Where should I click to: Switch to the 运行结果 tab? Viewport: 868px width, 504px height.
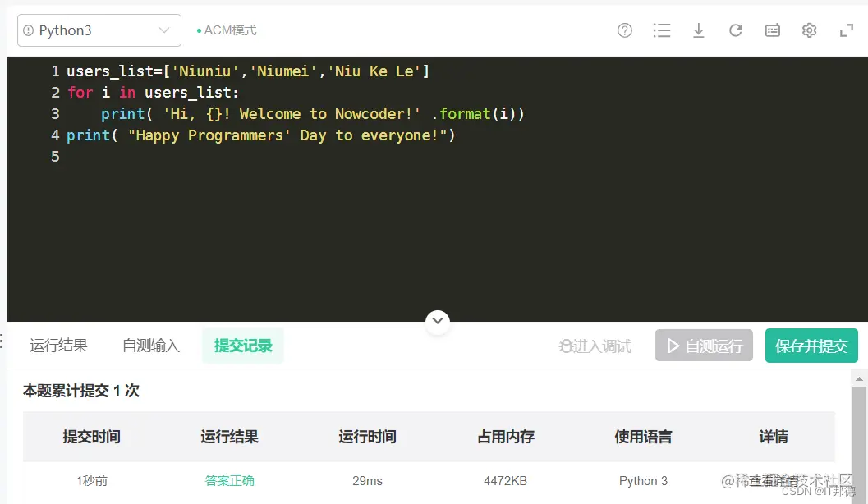point(58,346)
